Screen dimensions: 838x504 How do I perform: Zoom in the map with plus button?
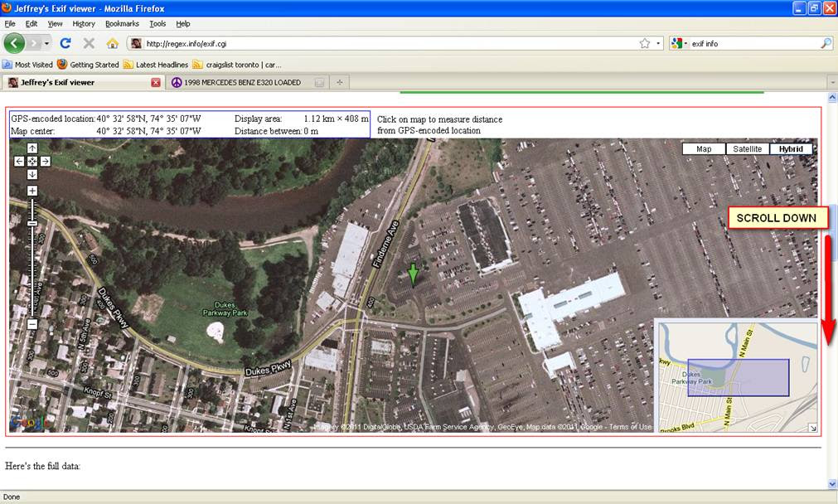pos(32,191)
